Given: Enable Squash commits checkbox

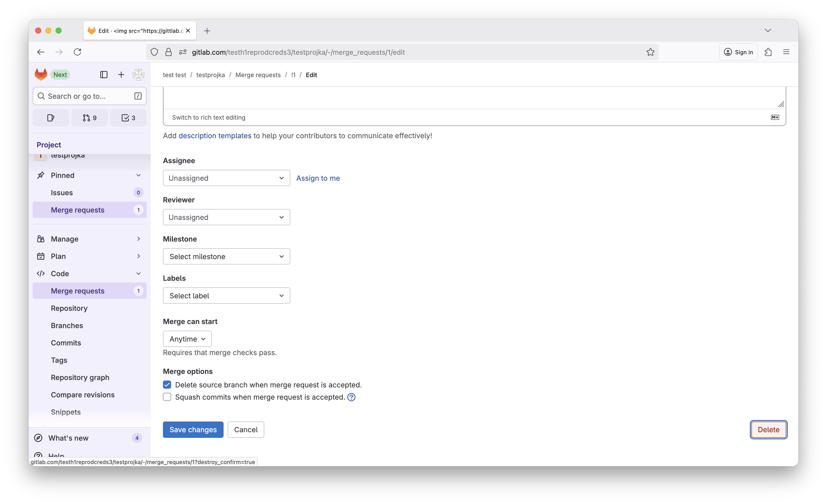Looking at the screenshot, I should [x=167, y=397].
